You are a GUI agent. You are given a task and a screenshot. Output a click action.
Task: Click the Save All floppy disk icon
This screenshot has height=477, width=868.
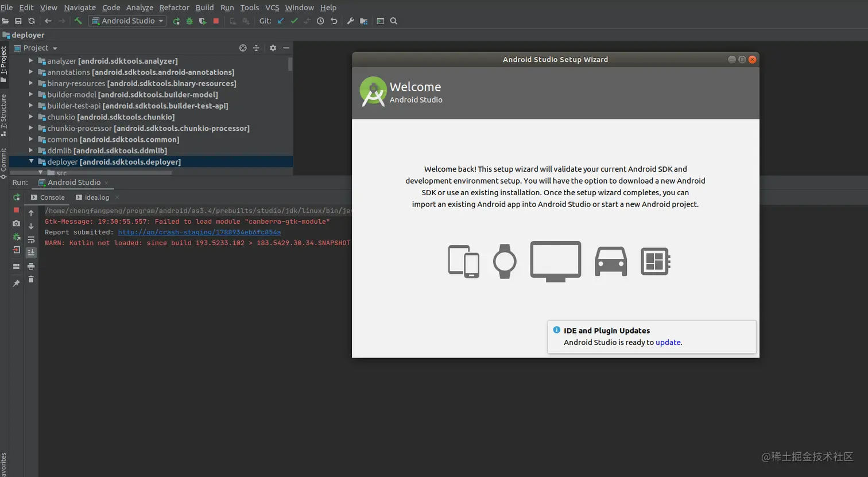click(x=18, y=21)
